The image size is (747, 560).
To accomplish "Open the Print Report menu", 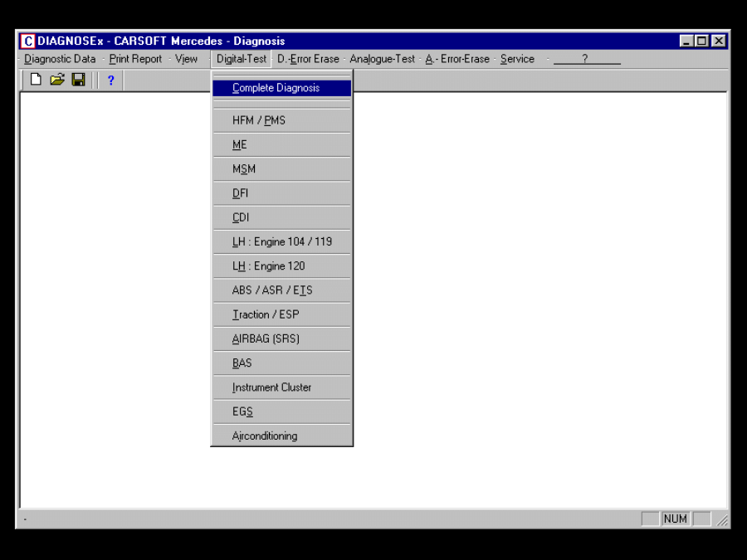I will 135,59.
